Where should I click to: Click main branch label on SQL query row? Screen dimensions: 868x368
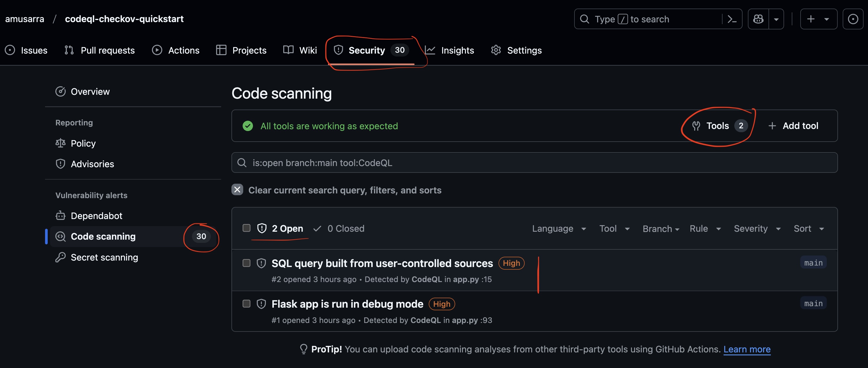814,263
